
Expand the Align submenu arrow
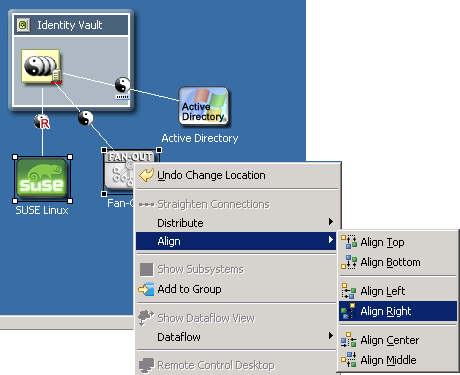coord(331,240)
